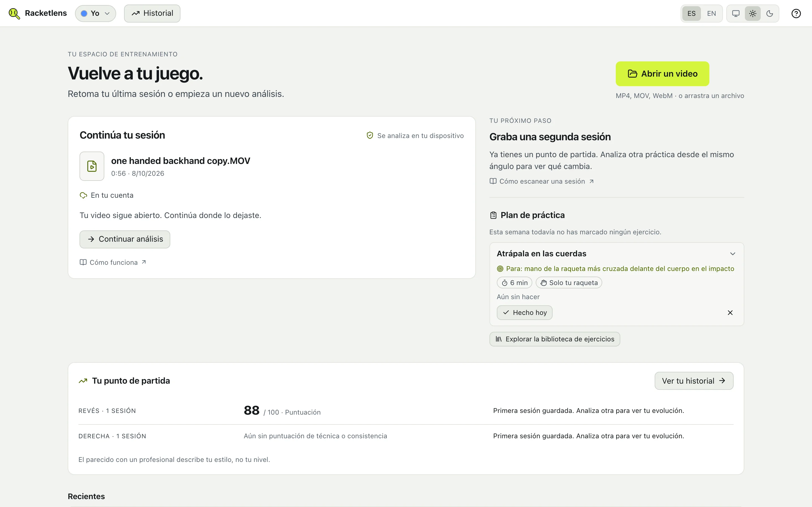
Task: Switch language to EN
Action: (x=711, y=14)
